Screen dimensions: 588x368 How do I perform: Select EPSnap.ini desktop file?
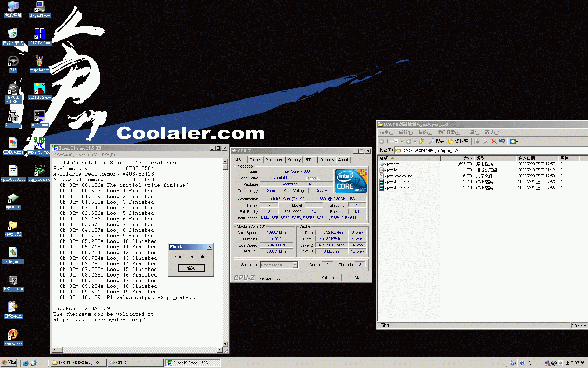[x=13, y=310]
